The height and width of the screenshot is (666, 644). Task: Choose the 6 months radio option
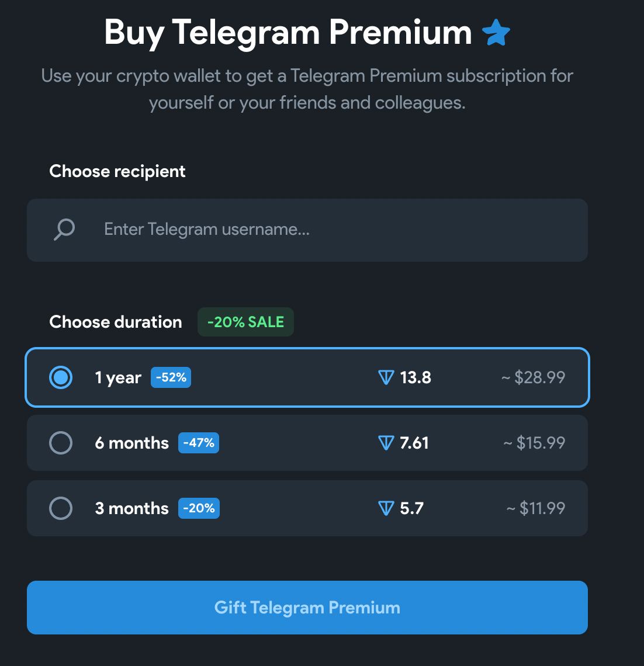[x=61, y=443]
